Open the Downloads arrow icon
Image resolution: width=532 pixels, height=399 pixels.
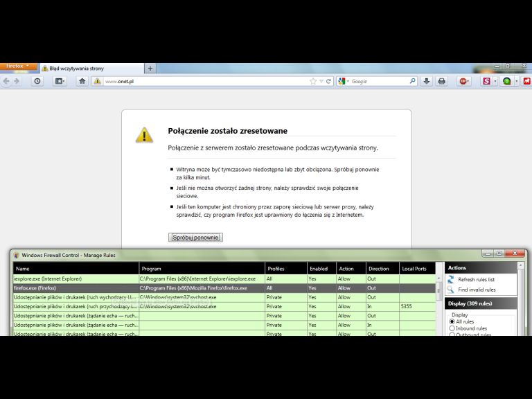[427, 81]
